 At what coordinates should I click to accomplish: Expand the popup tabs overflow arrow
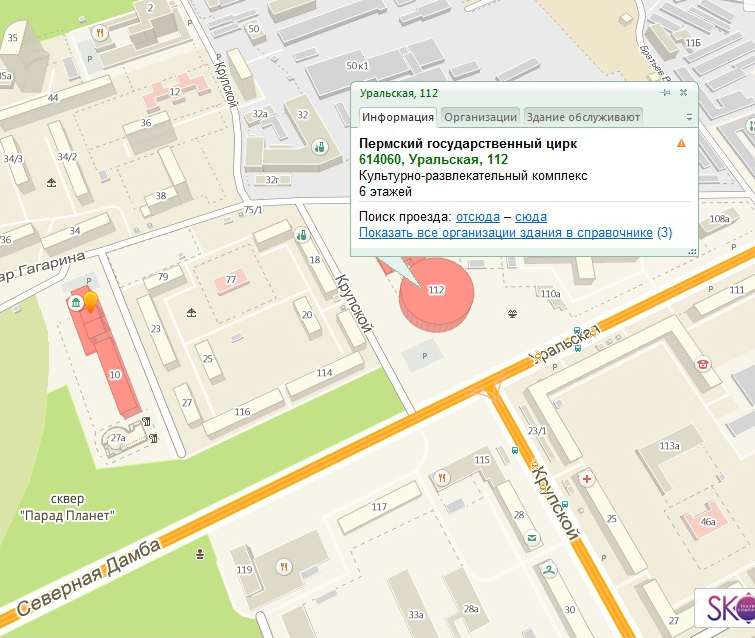tap(689, 117)
